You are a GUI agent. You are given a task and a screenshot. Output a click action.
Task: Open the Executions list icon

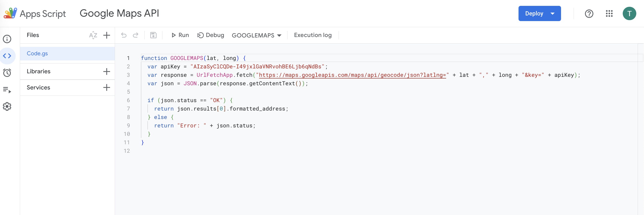(7, 90)
